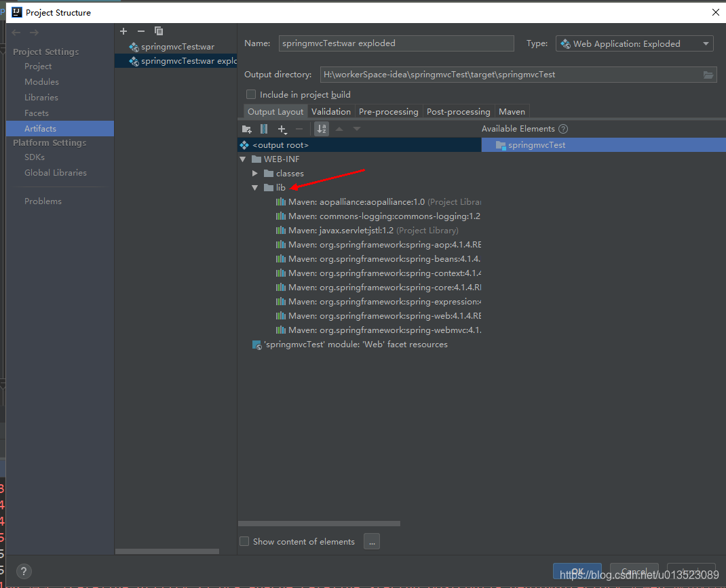The image size is (726, 588).
Task: Select the Maven aopalliance:1.0 library
Action: click(x=378, y=202)
